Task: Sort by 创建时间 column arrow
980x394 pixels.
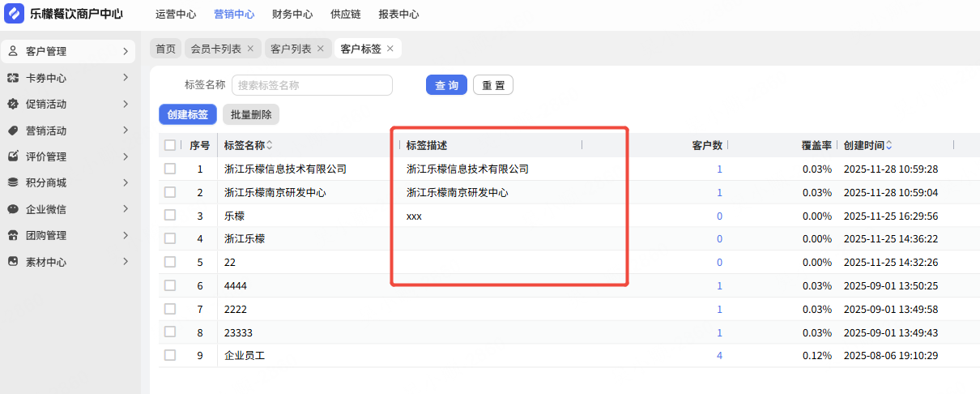Action: (x=888, y=145)
